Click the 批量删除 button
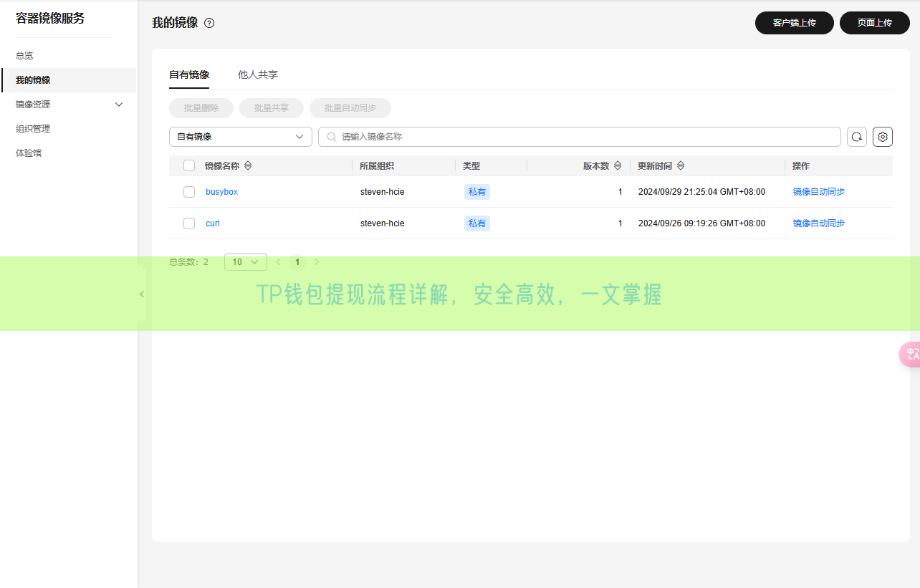Screen dimensions: 920x588 pyautogui.click(x=201, y=108)
